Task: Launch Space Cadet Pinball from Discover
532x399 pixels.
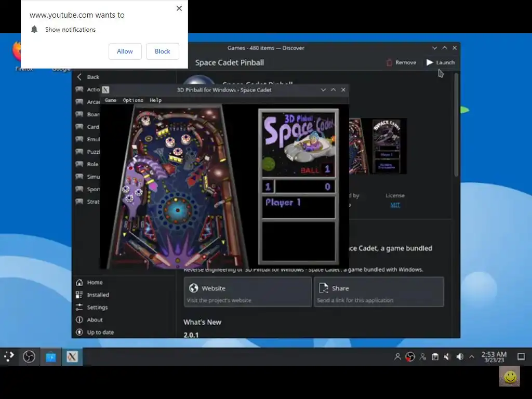Action: 441,62
